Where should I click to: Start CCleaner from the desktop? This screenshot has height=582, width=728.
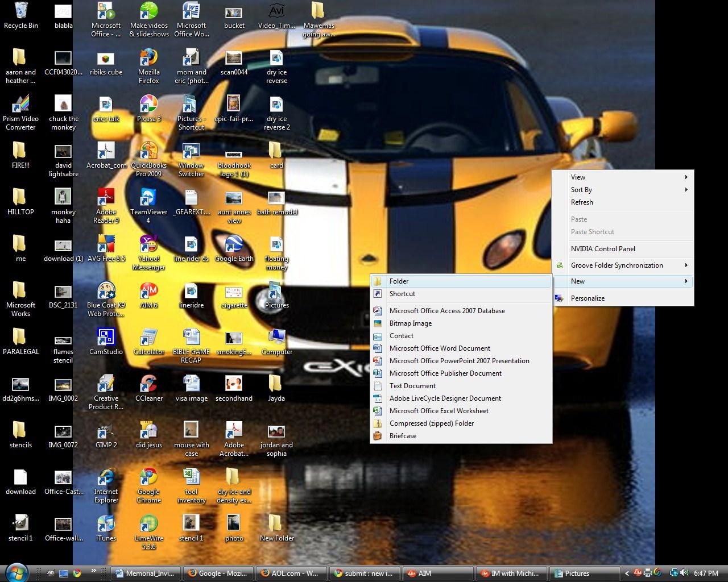pyautogui.click(x=148, y=384)
